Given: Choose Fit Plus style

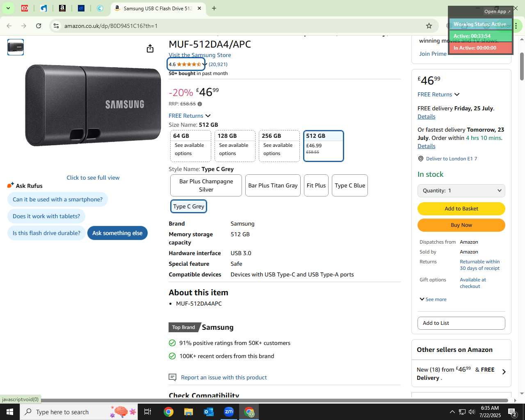Looking at the screenshot, I should [x=316, y=185].
